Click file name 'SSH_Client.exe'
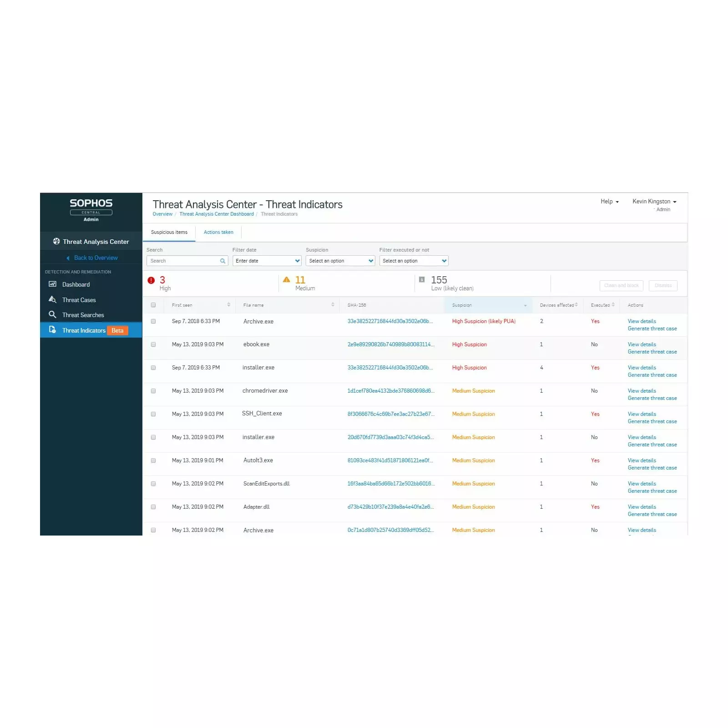This screenshot has width=728, height=728. pyautogui.click(x=262, y=414)
